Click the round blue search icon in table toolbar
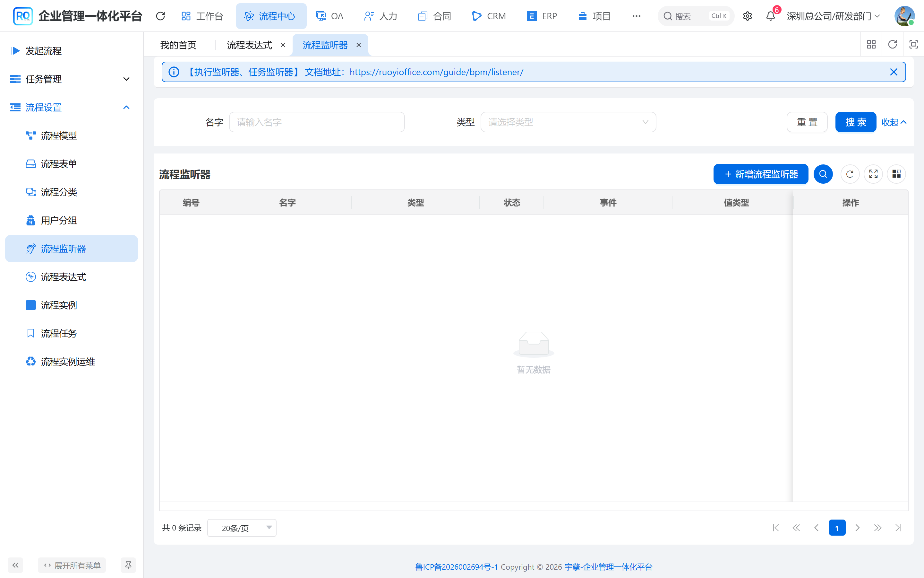The width and height of the screenshot is (924, 578). (823, 174)
